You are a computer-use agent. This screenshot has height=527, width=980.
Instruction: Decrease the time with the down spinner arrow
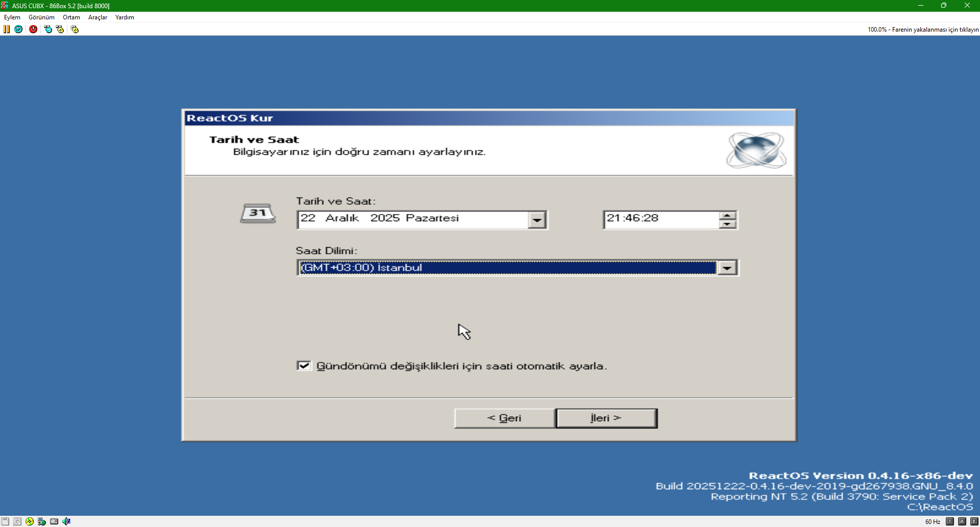(x=727, y=224)
